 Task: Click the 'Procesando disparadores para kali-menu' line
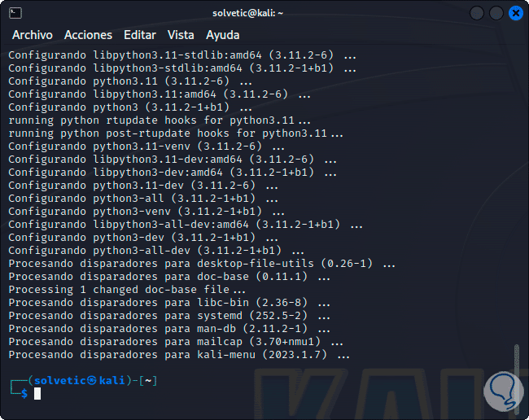click(x=179, y=355)
